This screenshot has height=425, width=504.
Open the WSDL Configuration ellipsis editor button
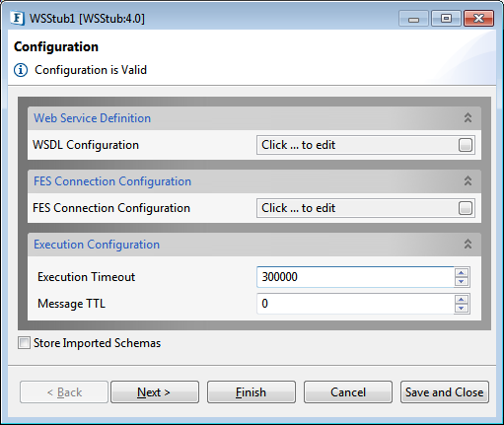click(466, 145)
